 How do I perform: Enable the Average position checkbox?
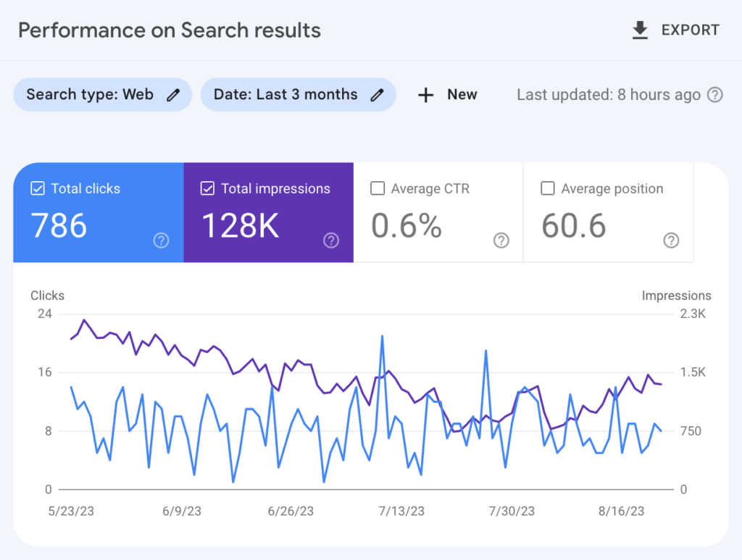[547, 188]
